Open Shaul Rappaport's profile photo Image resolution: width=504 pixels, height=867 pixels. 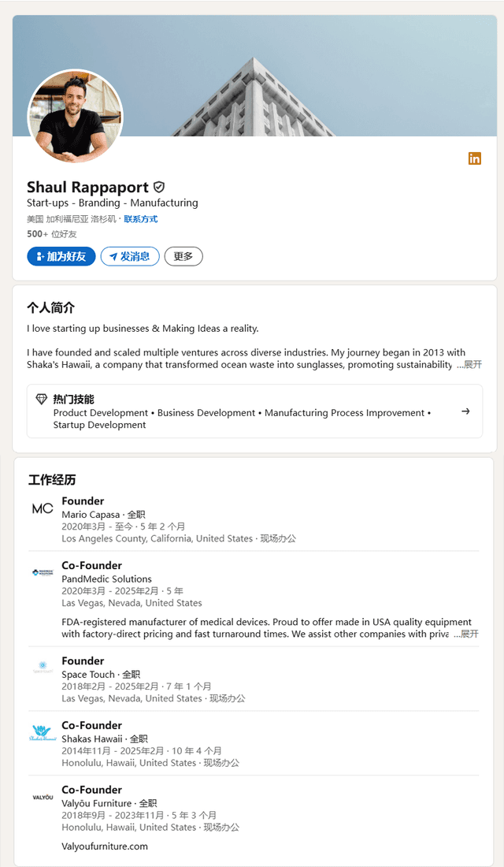click(75, 116)
